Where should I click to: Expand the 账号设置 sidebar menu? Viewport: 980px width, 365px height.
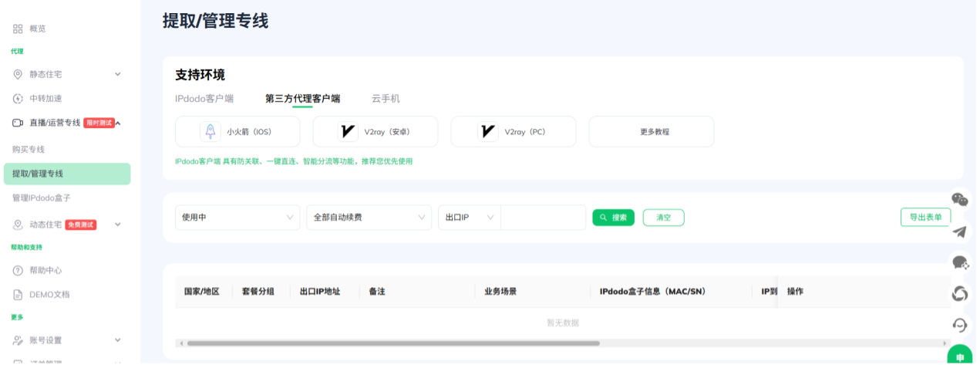(118, 340)
